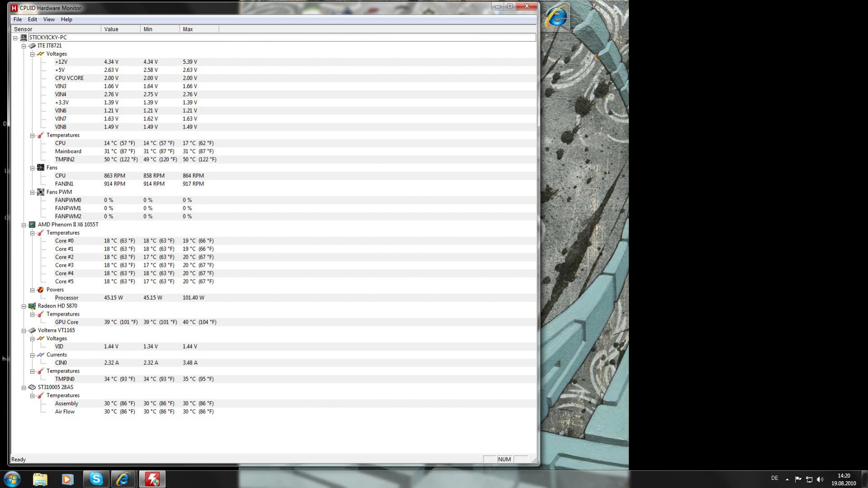Open the Help menu
The image size is (868, 488).
(x=66, y=19)
